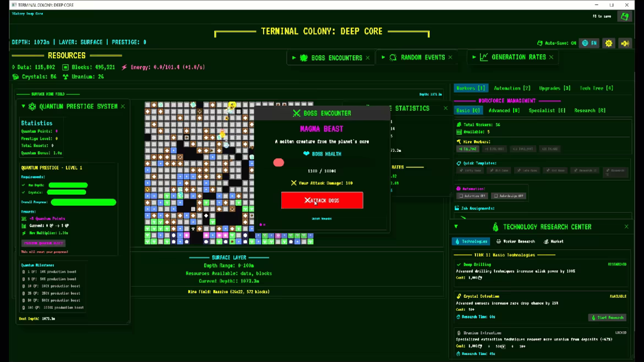Start research on Crystal Detection
The height and width of the screenshot is (362, 644).
point(607,317)
